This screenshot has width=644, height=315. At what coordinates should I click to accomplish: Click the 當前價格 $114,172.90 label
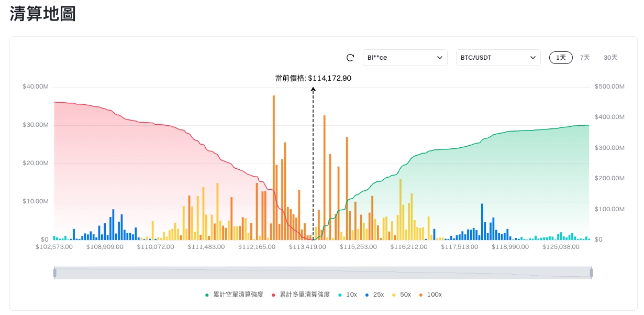[x=313, y=78]
